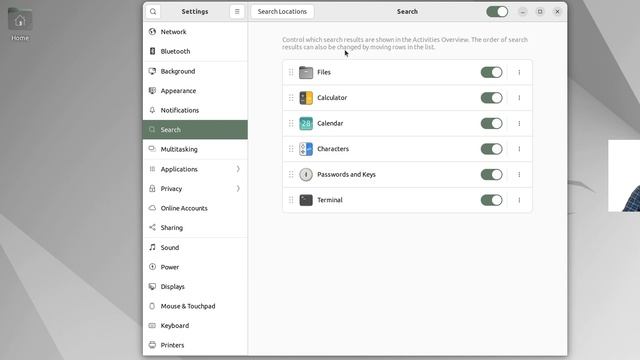
Task: Turn off Passwords and Keys search
Action: coord(491,175)
